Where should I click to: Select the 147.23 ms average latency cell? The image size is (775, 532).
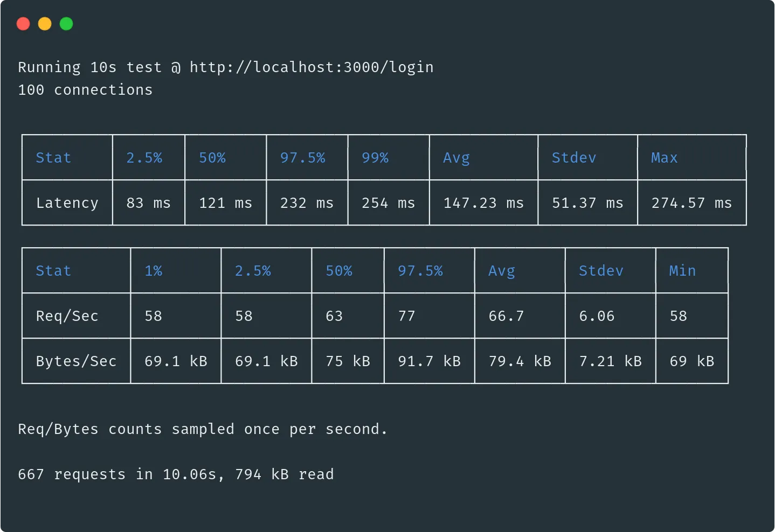click(x=483, y=203)
